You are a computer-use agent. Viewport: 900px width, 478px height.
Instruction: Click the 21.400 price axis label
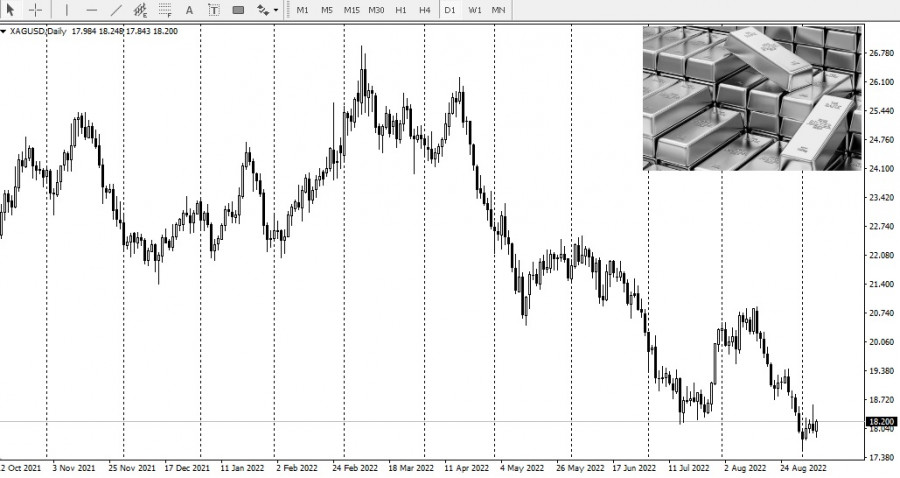click(882, 284)
